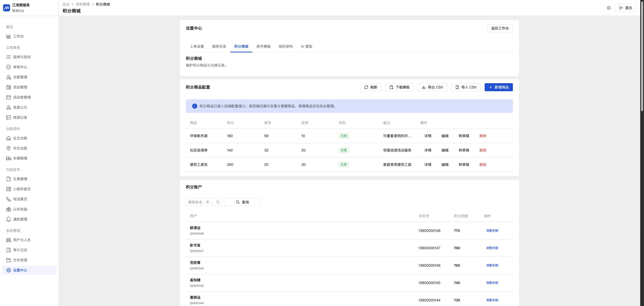Image resolution: width=644 pixels, height=306 pixels.
Task: Open 业主台账 sidebar entry
Action: (x=29, y=138)
